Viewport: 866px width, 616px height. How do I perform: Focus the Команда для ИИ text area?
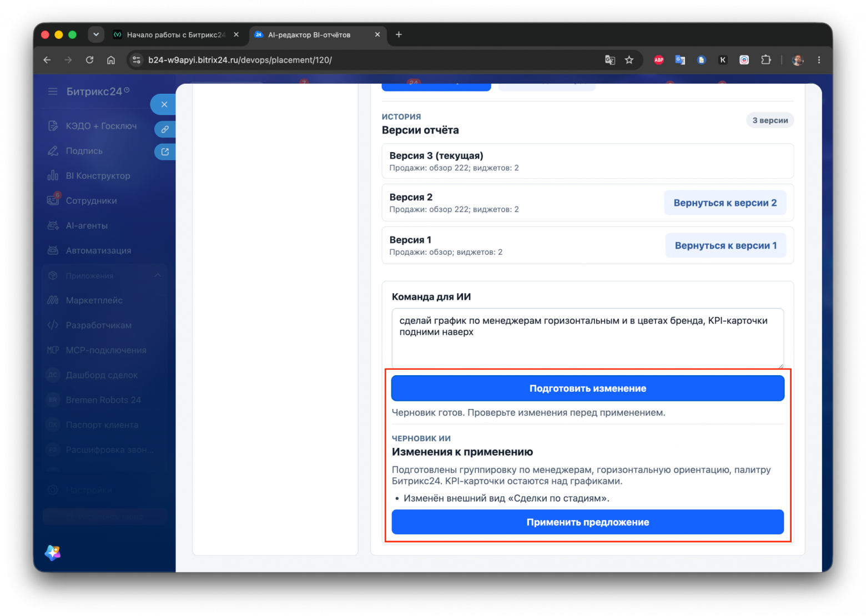point(588,338)
